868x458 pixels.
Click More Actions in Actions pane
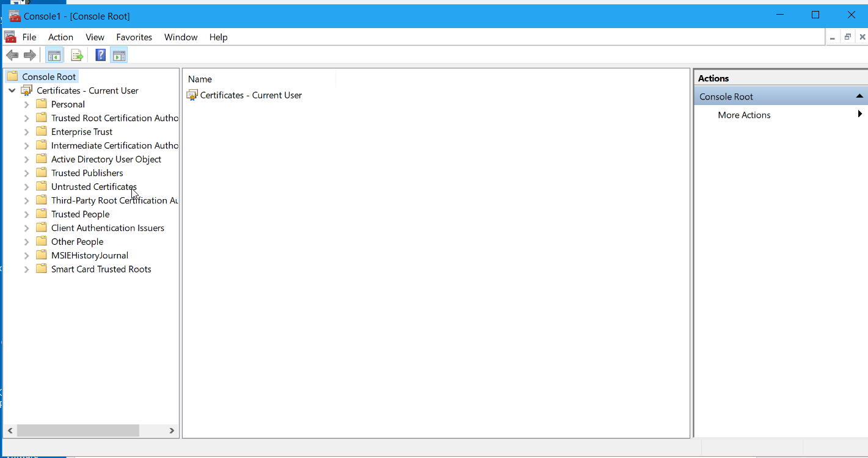click(x=744, y=115)
